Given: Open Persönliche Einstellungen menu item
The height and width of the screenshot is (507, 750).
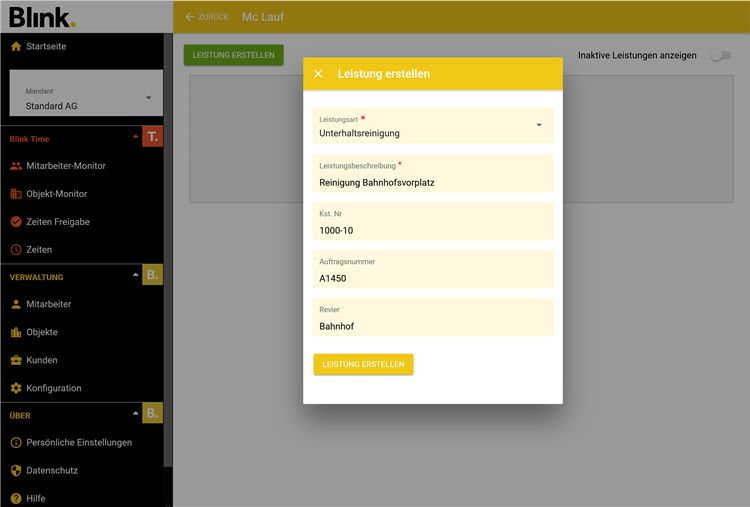Looking at the screenshot, I should tap(79, 442).
